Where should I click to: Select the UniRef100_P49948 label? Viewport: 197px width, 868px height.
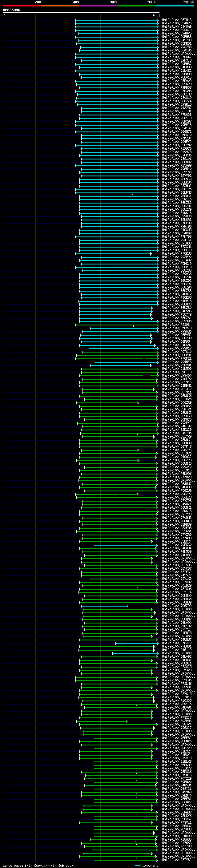177,793
